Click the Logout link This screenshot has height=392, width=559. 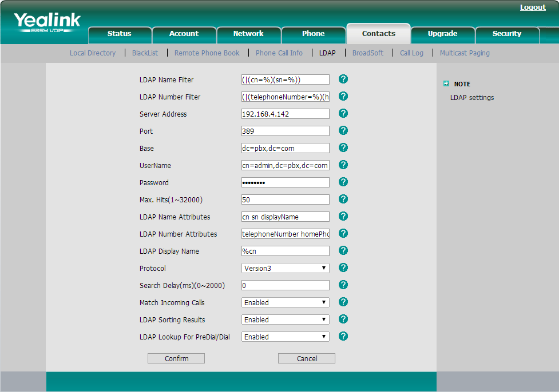coord(533,7)
